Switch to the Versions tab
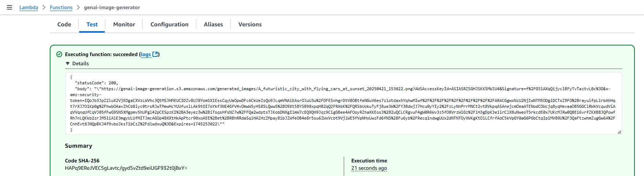The height and width of the screenshot is (176, 644). click(250, 25)
